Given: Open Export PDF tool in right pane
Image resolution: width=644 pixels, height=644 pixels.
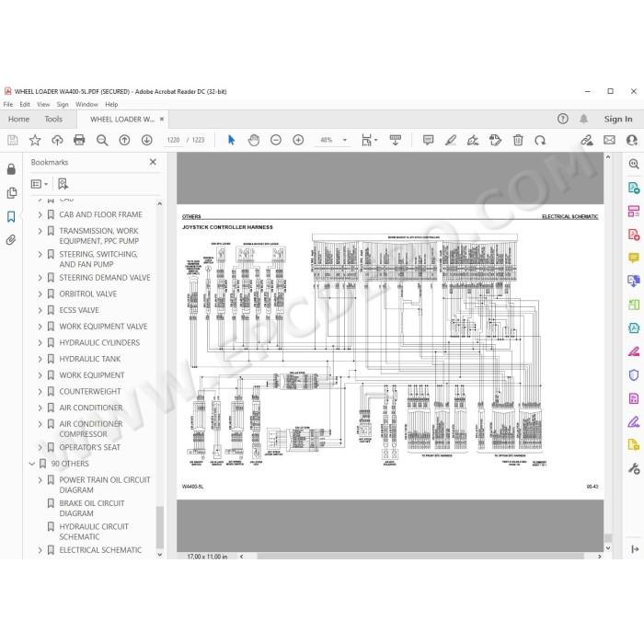Looking at the screenshot, I should click(x=634, y=188).
